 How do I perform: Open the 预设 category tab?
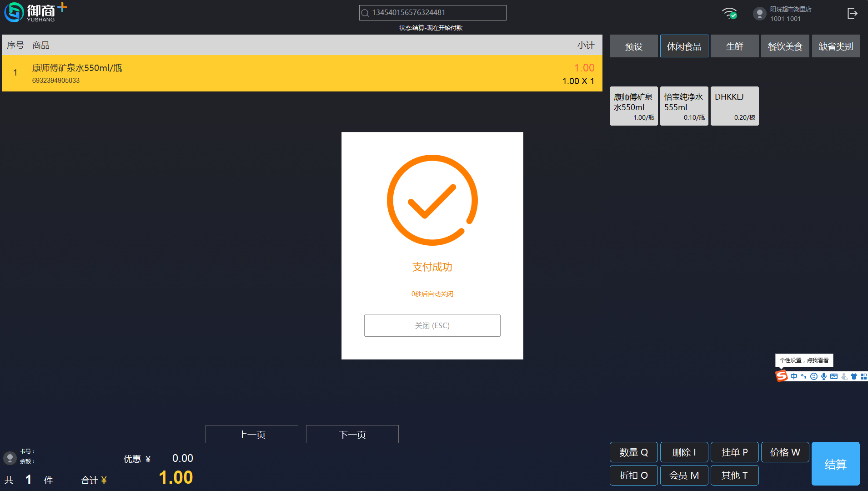coord(633,46)
